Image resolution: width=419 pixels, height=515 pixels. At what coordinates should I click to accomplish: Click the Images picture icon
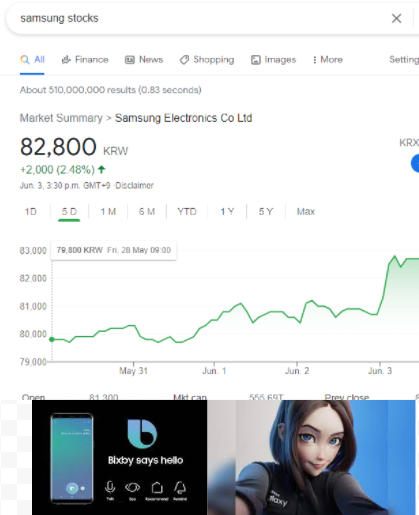[256, 60]
